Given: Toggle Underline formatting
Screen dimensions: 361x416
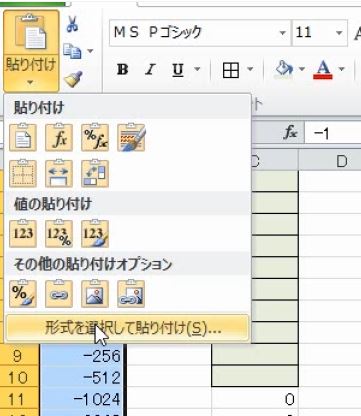Looking at the screenshot, I should (178, 70).
